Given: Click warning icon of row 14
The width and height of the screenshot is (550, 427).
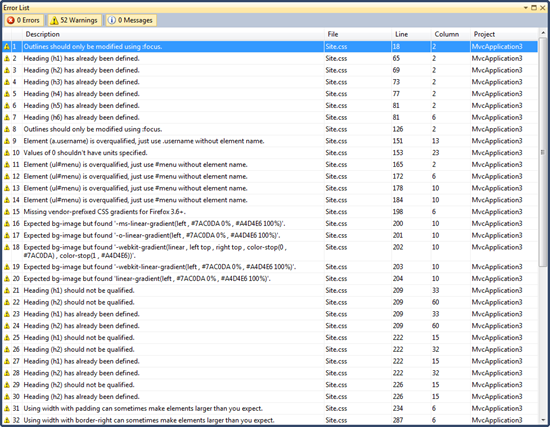Looking at the screenshot, I should 7,200.
